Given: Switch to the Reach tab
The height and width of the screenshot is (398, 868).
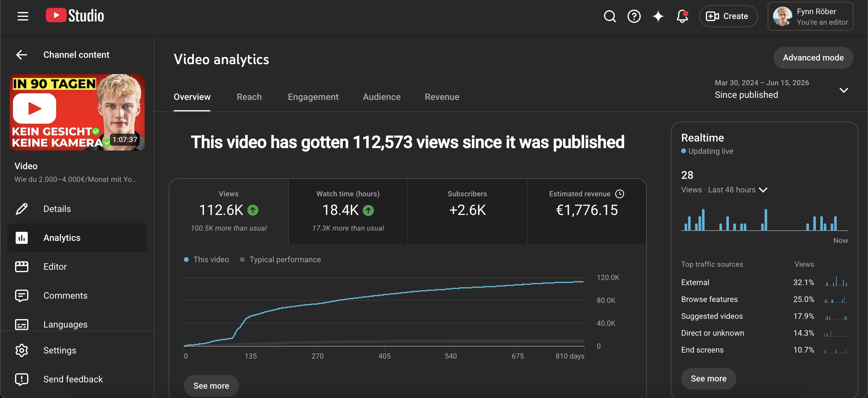Looking at the screenshot, I should tap(249, 97).
